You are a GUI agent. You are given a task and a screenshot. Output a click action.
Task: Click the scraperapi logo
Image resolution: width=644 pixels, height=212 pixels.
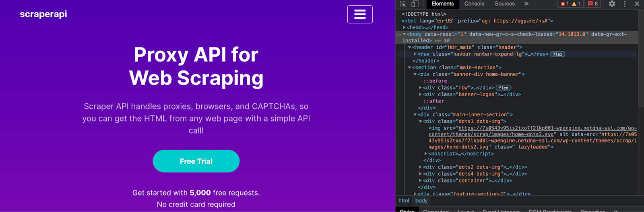(43, 14)
